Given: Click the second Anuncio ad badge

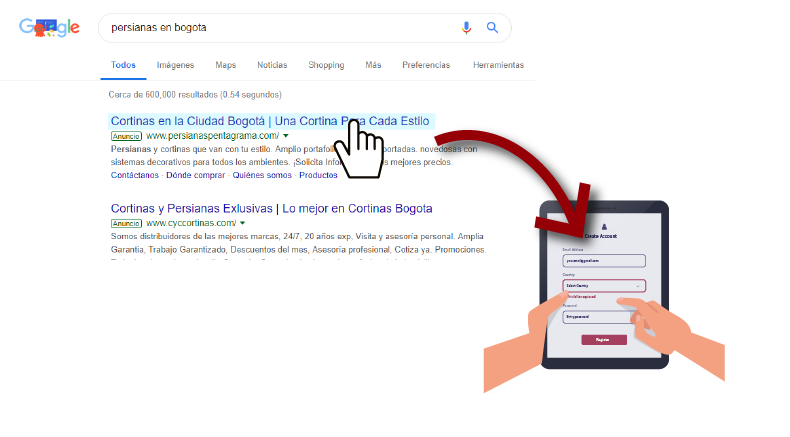Looking at the screenshot, I should point(126,223).
